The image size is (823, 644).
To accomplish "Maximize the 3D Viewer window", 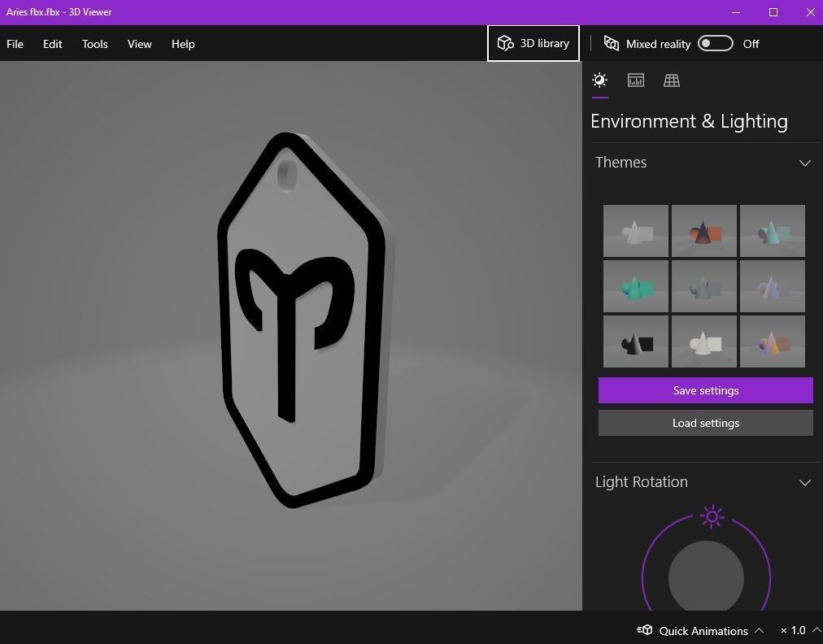I will 773,12.
